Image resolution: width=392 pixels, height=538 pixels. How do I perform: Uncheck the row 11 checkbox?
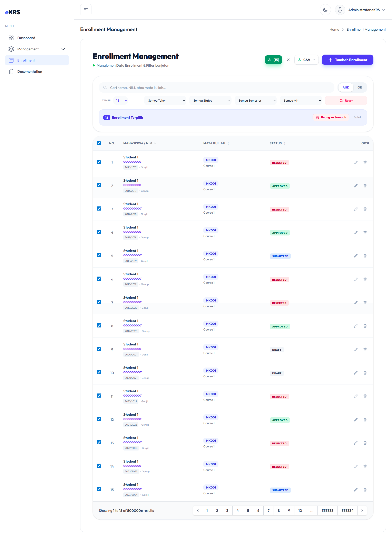click(99, 395)
